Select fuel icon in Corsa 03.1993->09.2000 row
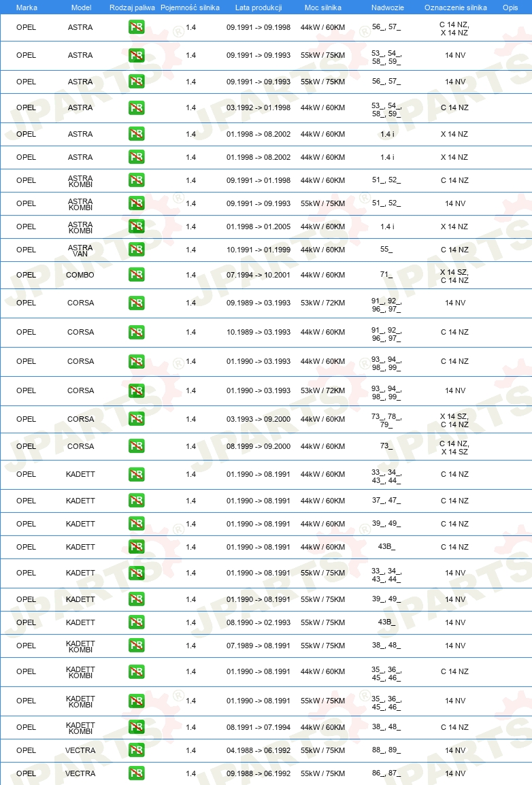Image resolution: width=532 pixels, height=785 pixels. click(136, 419)
